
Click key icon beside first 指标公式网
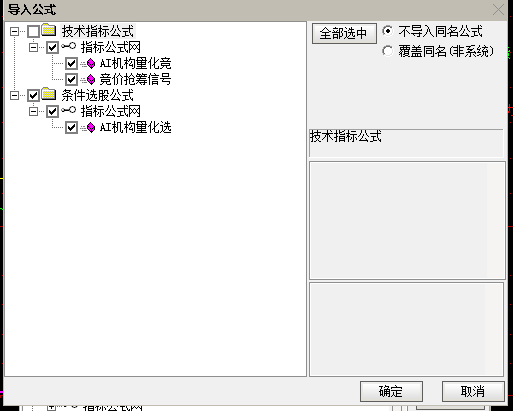pos(69,46)
